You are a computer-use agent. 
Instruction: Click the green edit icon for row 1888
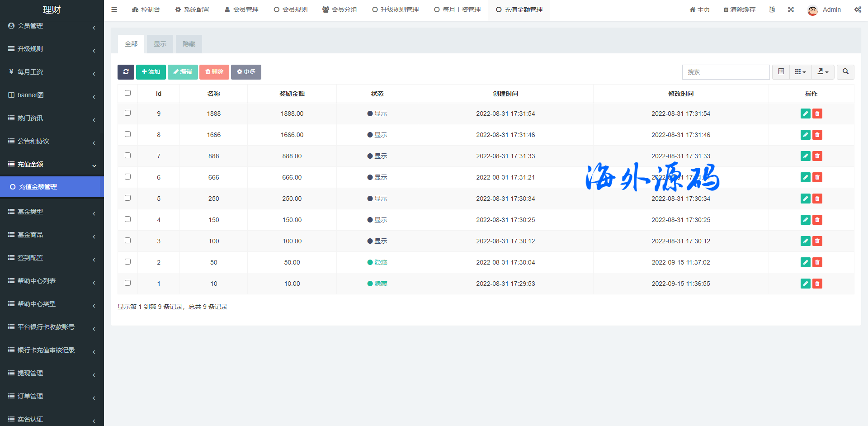805,114
